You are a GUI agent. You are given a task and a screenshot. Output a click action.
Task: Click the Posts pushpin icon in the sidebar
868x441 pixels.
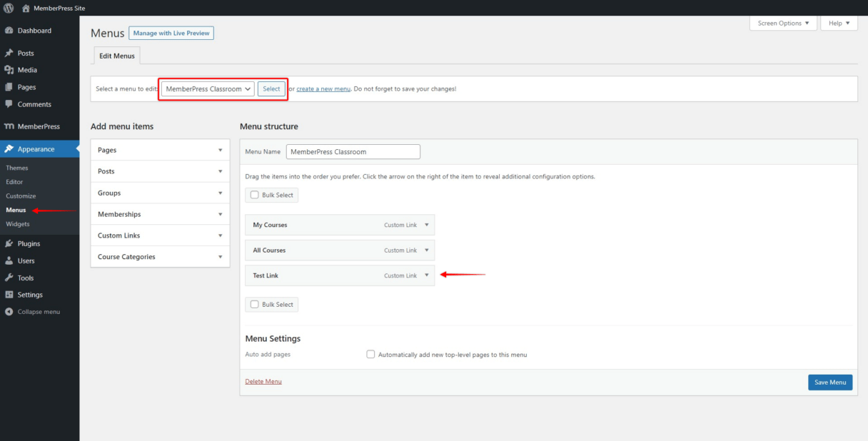click(x=9, y=53)
